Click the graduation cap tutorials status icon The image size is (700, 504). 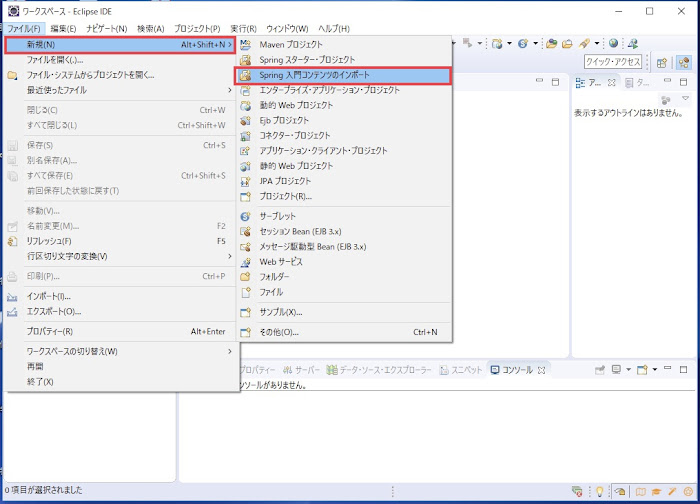click(x=656, y=492)
